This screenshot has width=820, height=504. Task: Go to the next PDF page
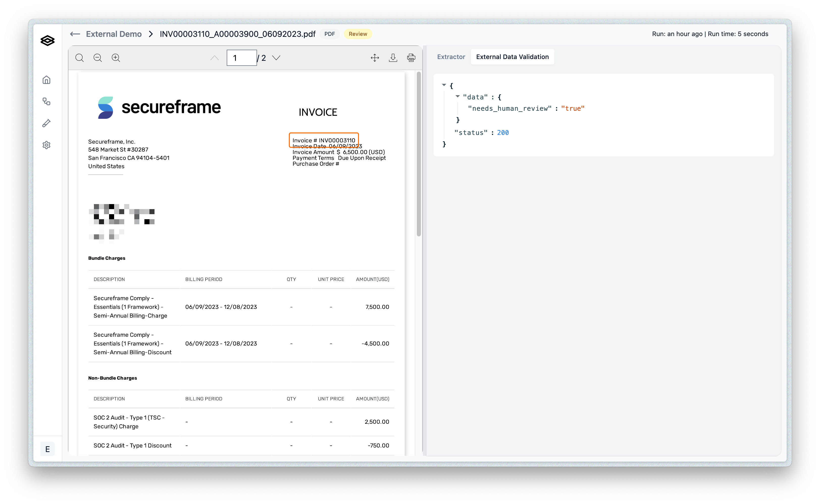276,58
